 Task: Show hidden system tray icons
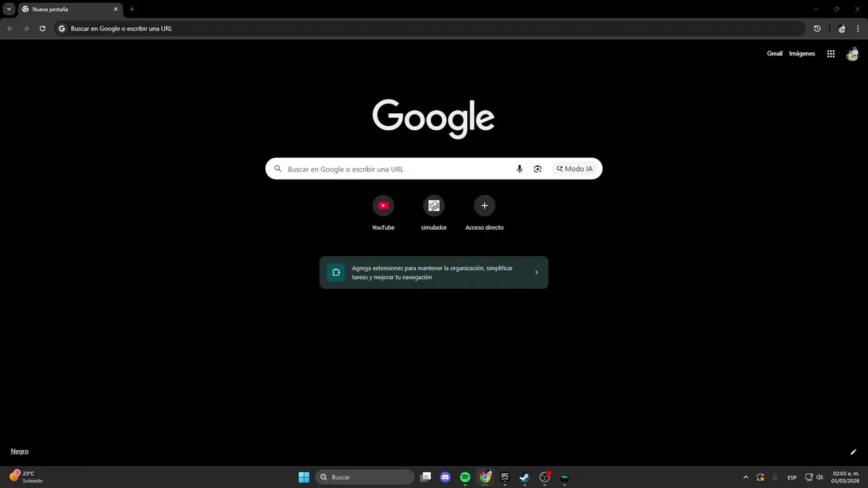746,477
